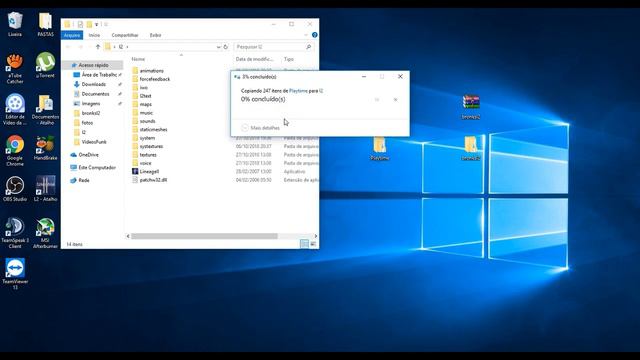
Task: Collapse the Explorer ribbon with the chevron
Action: [x=306, y=35]
